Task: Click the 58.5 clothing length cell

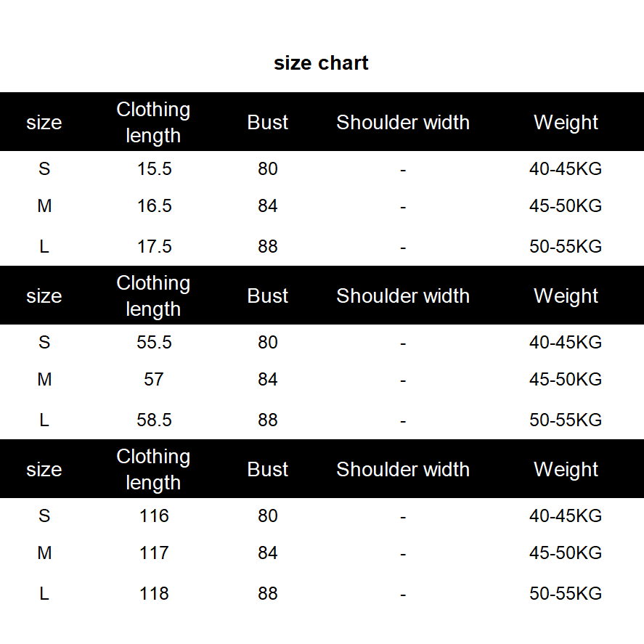Action: (x=154, y=420)
